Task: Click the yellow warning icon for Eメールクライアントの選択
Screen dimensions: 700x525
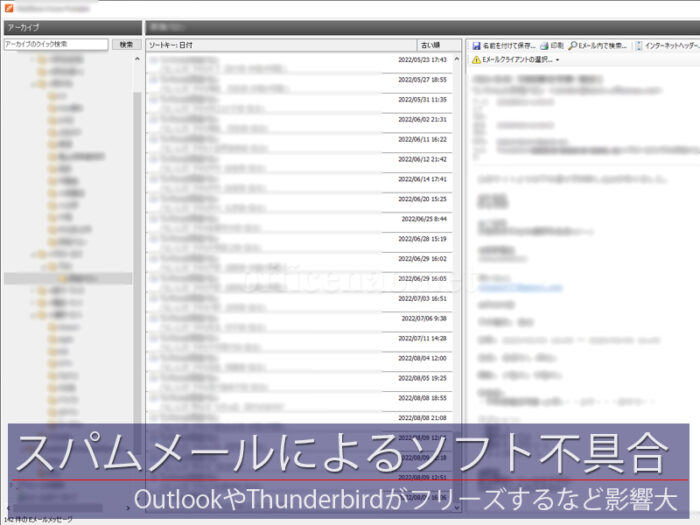Action: tap(476, 60)
